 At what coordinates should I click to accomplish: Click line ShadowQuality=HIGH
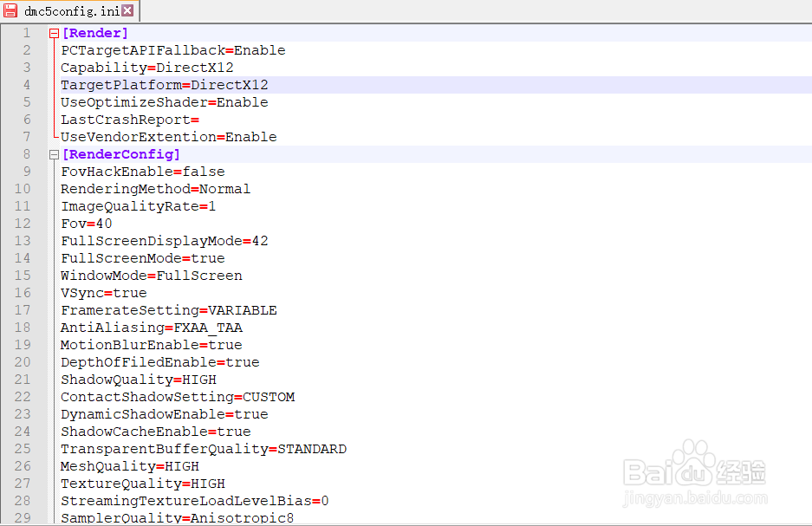pyautogui.click(x=139, y=380)
